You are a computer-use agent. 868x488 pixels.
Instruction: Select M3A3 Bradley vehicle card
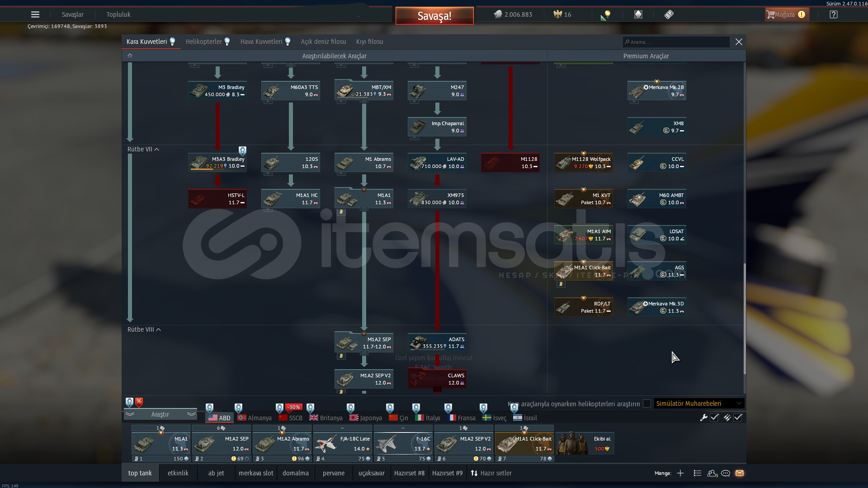click(217, 163)
